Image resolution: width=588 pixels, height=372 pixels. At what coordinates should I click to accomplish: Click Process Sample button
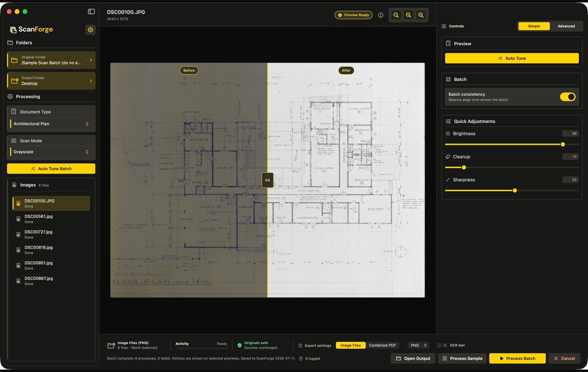tap(462, 358)
